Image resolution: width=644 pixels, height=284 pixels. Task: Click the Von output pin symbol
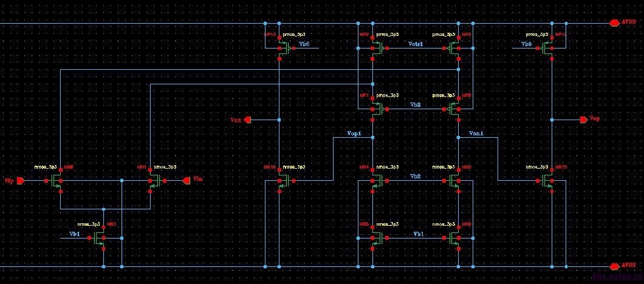coord(247,120)
